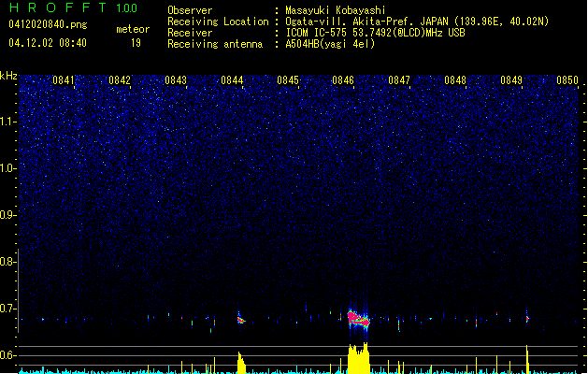This screenshot has height=374, width=588.
Task: Click the tall yellow intensity spike after 0849
Action: [x=527, y=359]
